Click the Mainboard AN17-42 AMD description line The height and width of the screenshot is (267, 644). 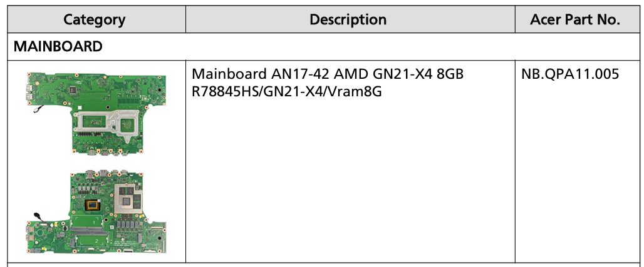328,74
